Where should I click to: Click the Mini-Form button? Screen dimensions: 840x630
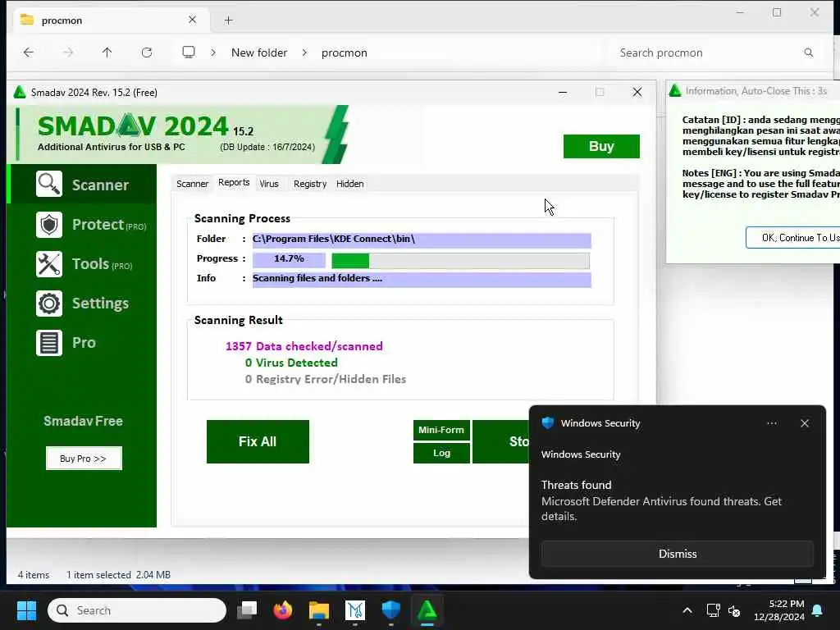(441, 430)
